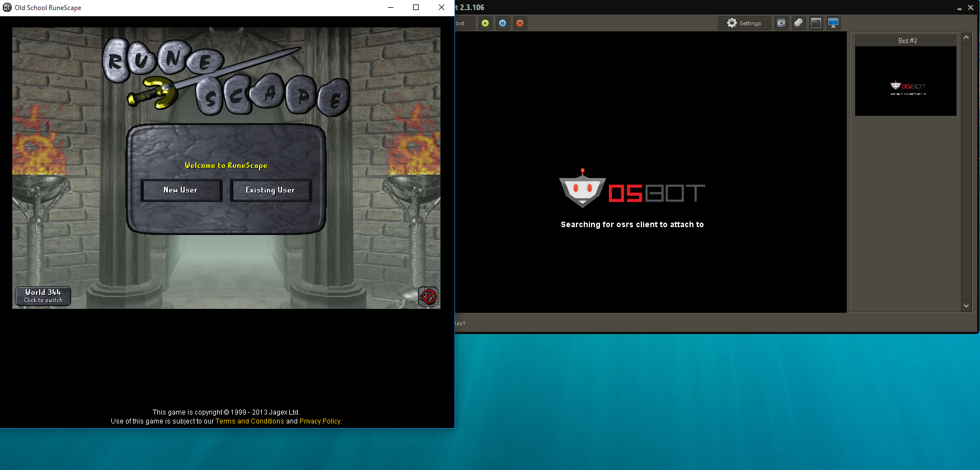Open the Terms and Conditions link

point(250,421)
